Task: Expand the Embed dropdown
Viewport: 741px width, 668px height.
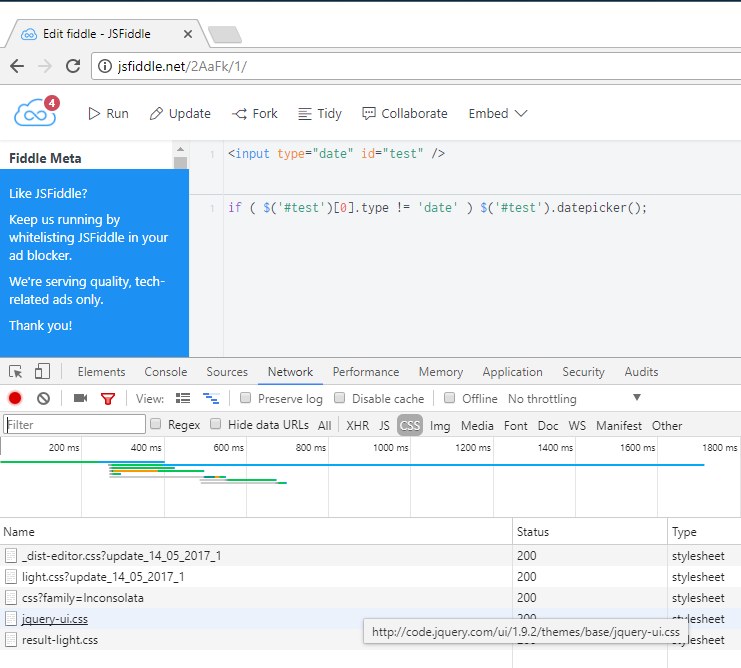Action: (498, 113)
